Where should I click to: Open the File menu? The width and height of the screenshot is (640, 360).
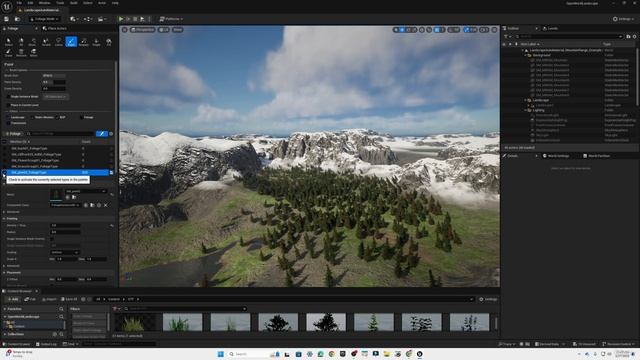point(19,3)
